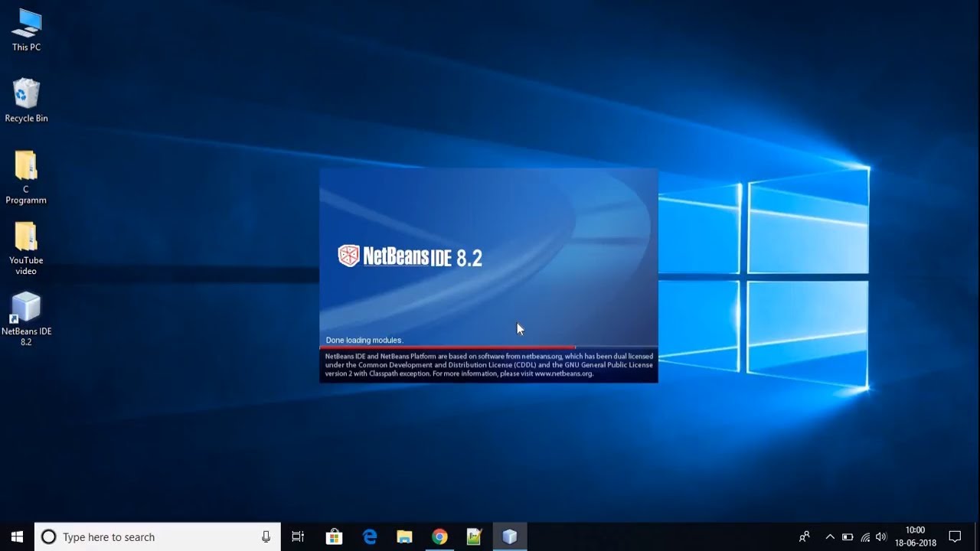Viewport: 980px width, 551px height.
Task: Select the Recycle Bin desktop icon
Action: click(x=26, y=99)
